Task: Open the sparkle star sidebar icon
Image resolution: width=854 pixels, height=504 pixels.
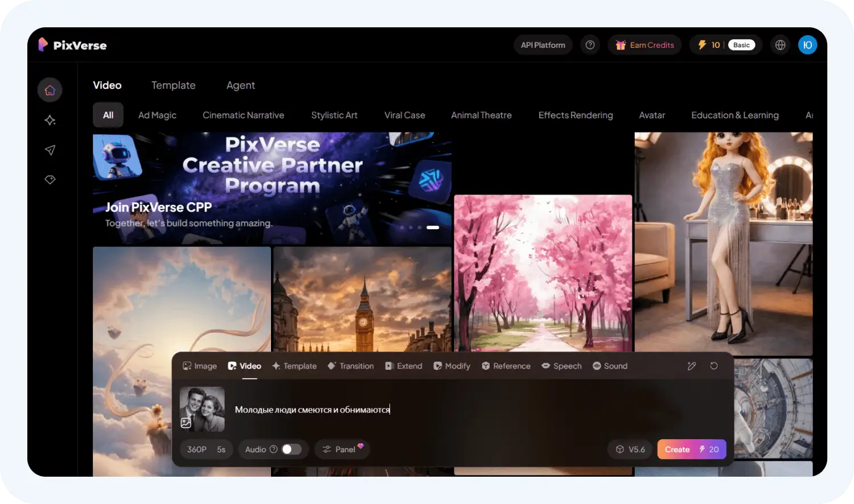Action: (50, 120)
